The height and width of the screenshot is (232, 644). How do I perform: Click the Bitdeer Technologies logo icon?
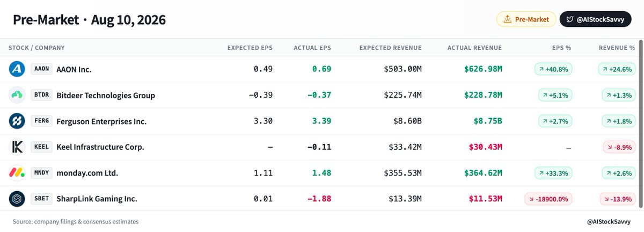pyautogui.click(x=17, y=95)
